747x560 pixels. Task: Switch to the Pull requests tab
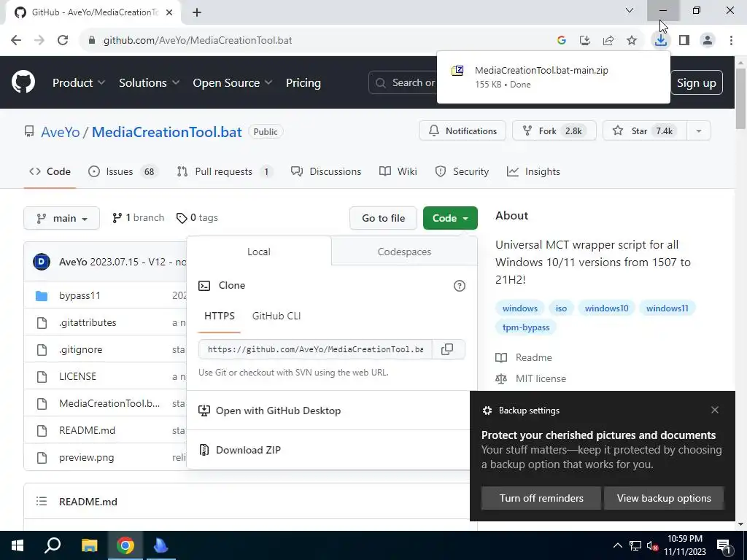225,171
